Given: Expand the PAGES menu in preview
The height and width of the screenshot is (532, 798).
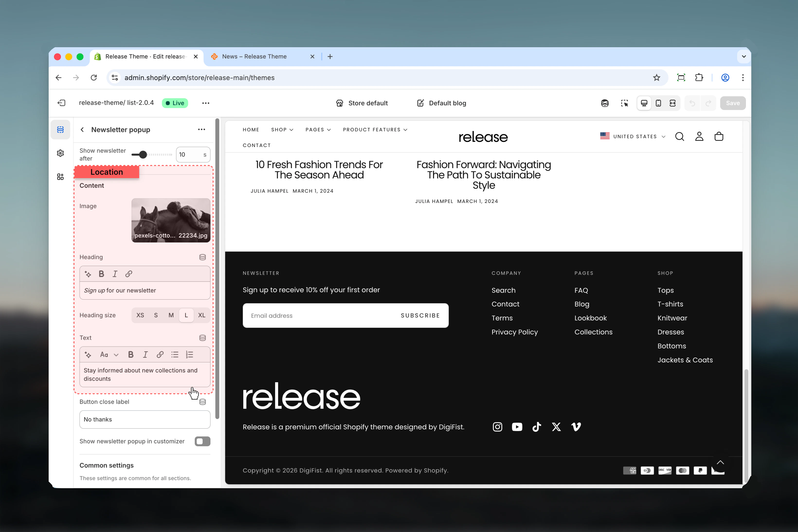Looking at the screenshot, I should 318,130.
